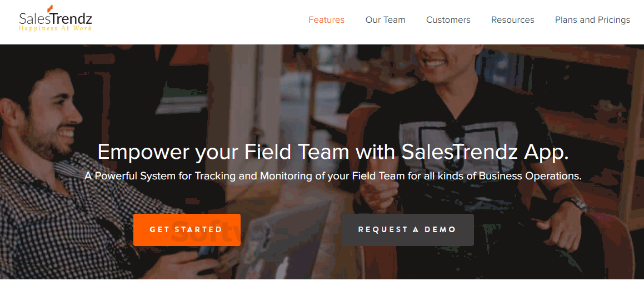Click the "A Powerful System for Tracking" subheading
Viewport: 644px width, 286px height.
pyautogui.click(x=333, y=176)
